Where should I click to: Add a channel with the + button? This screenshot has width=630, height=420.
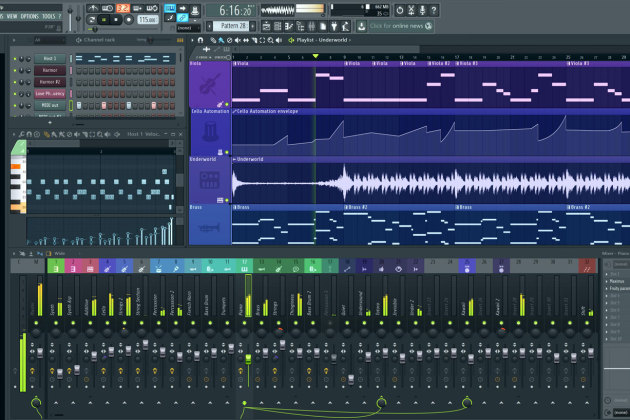tap(50, 122)
